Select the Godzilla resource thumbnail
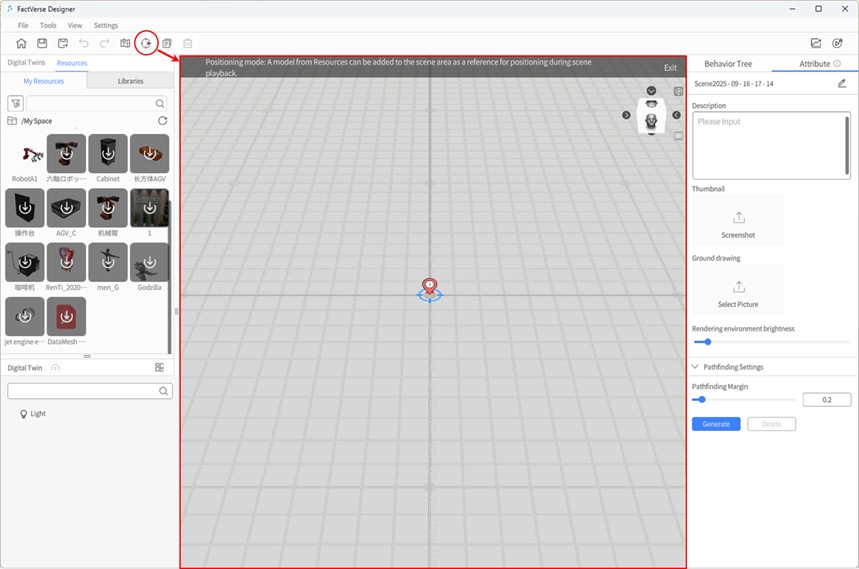Screen dimensions: 859x569 (x=149, y=263)
